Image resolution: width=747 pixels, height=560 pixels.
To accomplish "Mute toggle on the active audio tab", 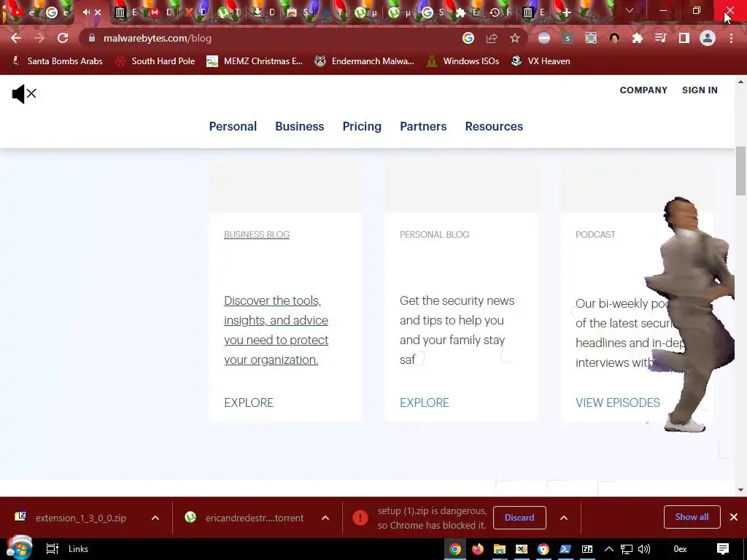I will (x=86, y=12).
